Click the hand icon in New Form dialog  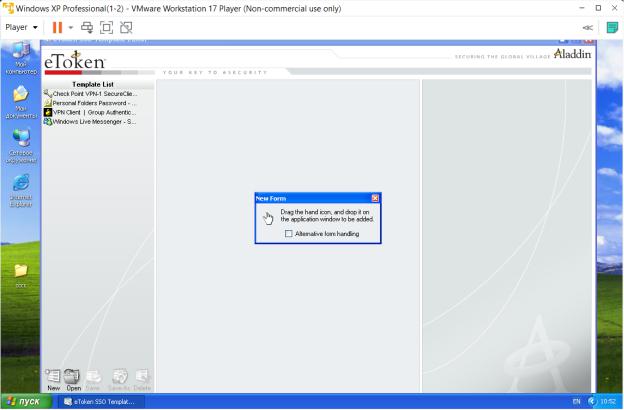pyautogui.click(x=268, y=218)
